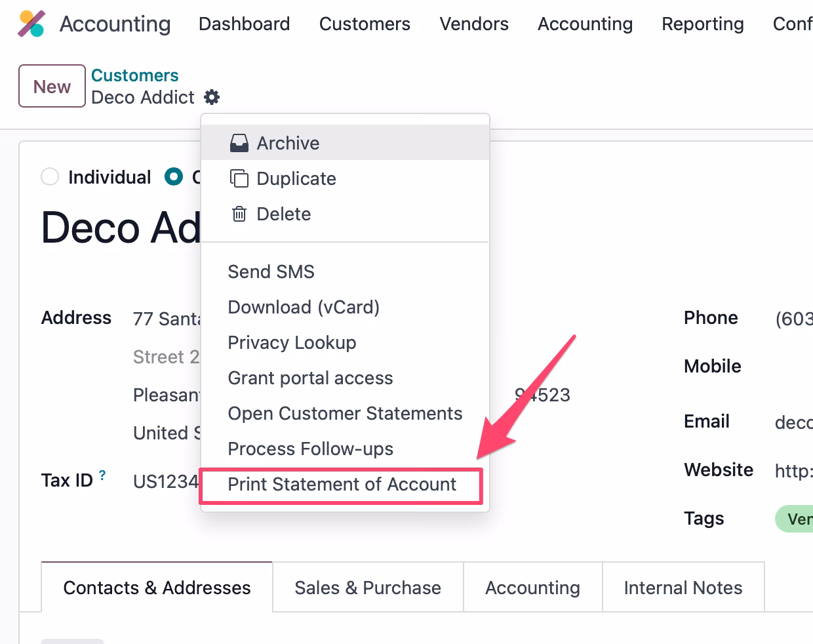Click the Street 2 address field
The image size is (813, 644).
pos(166,357)
